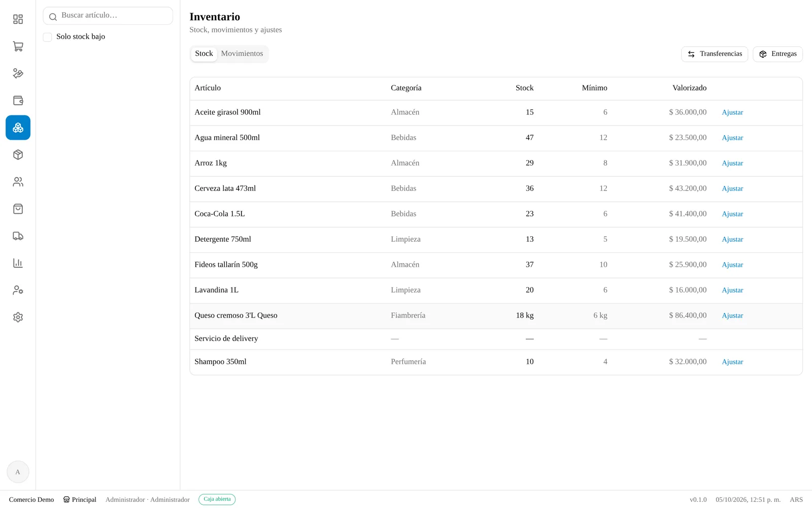812x508 pixels.
Task: Click Ajustar for Aceite girasol 900ml
Action: (732, 113)
